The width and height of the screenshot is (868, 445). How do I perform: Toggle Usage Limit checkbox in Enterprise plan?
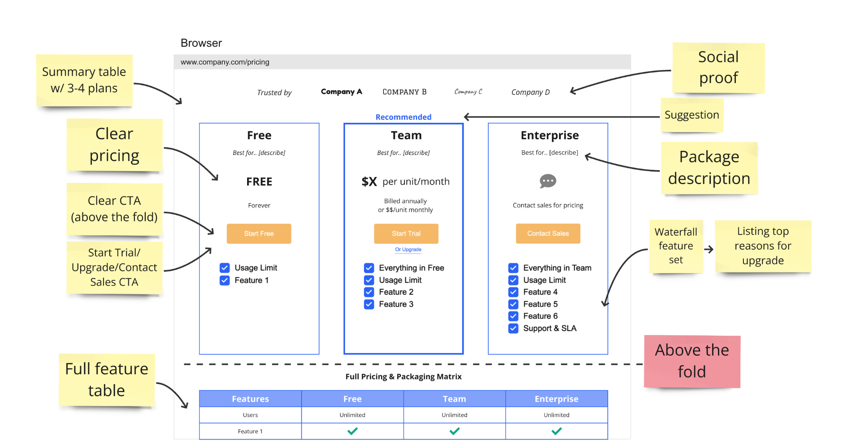[x=513, y=280]
